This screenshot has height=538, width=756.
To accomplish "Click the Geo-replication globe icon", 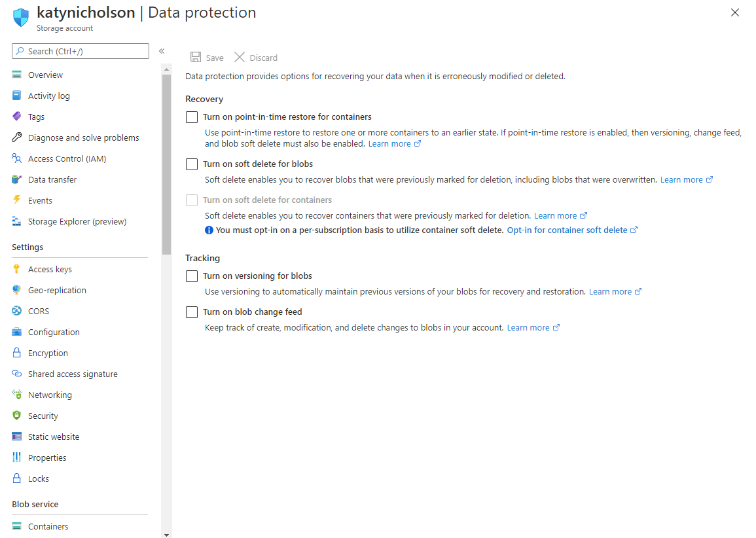I will coord(17,290).
